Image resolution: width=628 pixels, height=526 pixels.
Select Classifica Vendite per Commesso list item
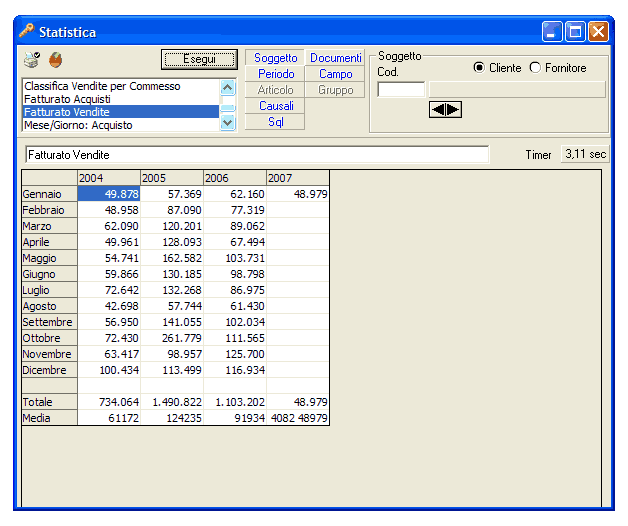(121, 86)
